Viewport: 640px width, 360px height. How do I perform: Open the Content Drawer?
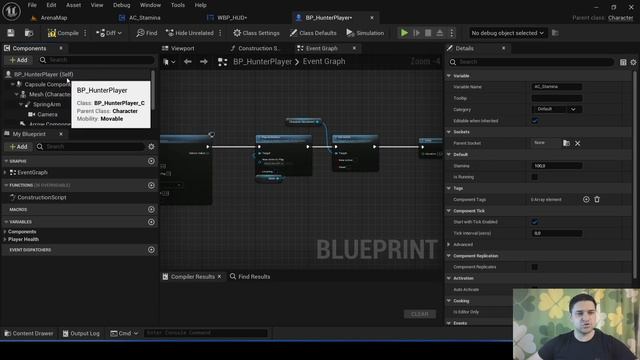(x=29, y=333)
